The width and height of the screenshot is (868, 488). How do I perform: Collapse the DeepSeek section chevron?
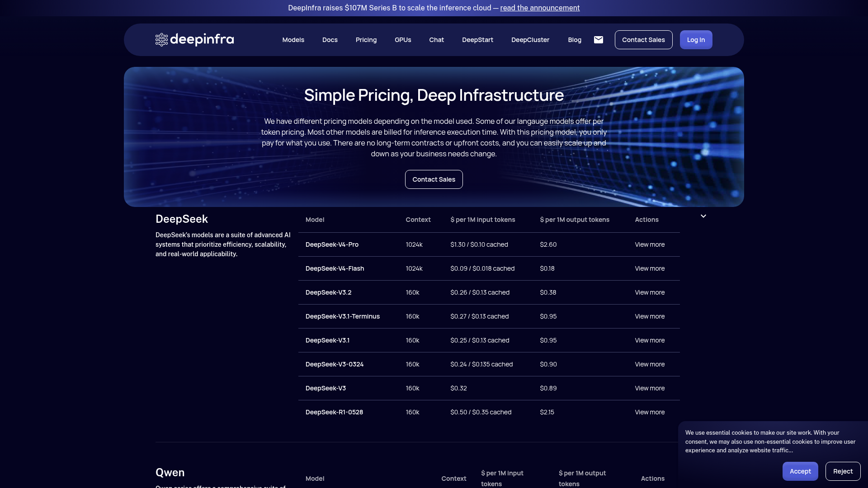(703, 216)
